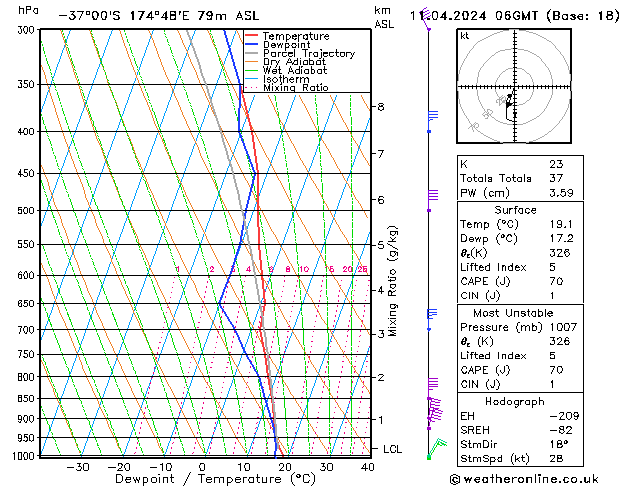
Task: Click the surface CAPE (J) value 70
Action: [x=556, y=281]
